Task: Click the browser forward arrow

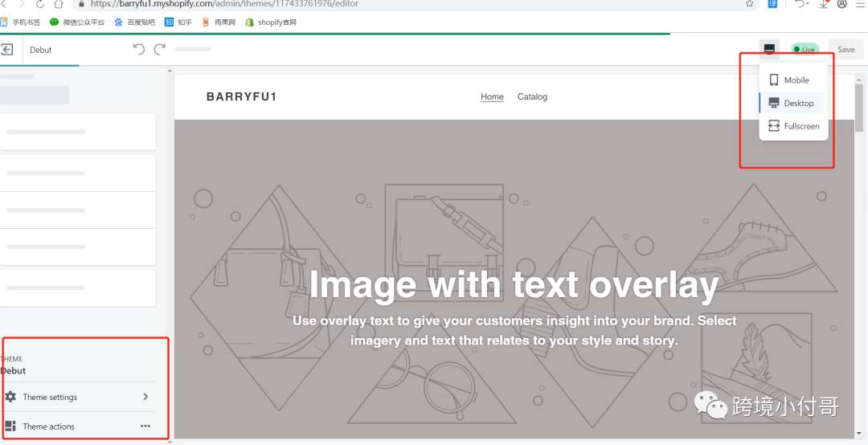Action: [22, 4]
